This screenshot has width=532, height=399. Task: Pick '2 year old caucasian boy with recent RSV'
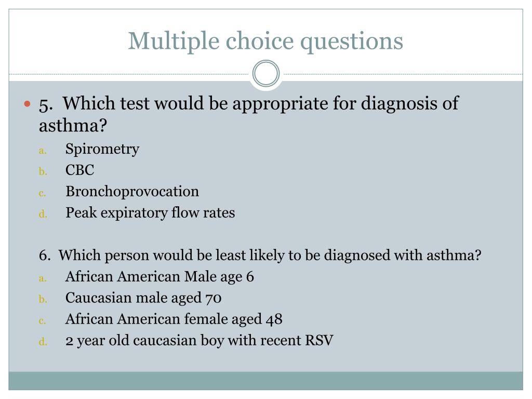coord(199,341)
